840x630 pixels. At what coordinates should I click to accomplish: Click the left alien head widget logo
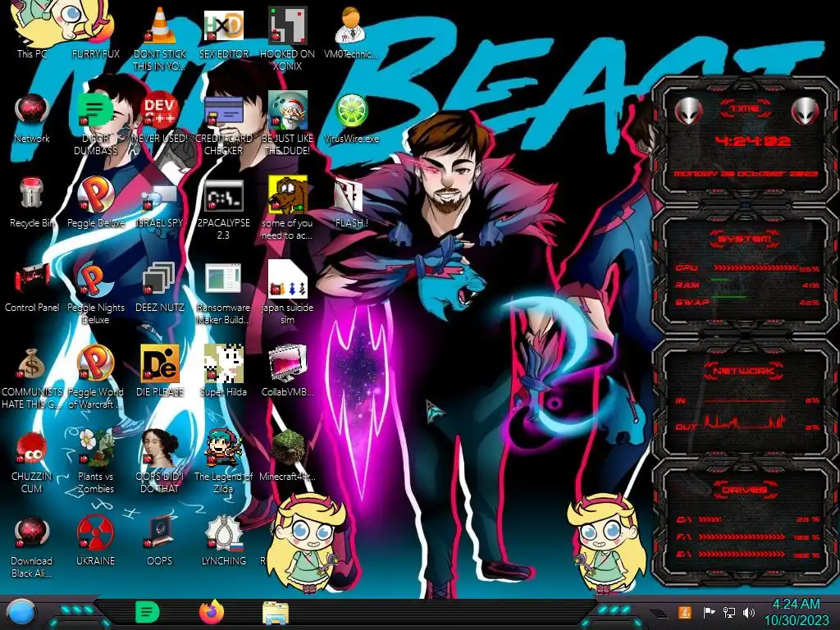coord(688,111)
